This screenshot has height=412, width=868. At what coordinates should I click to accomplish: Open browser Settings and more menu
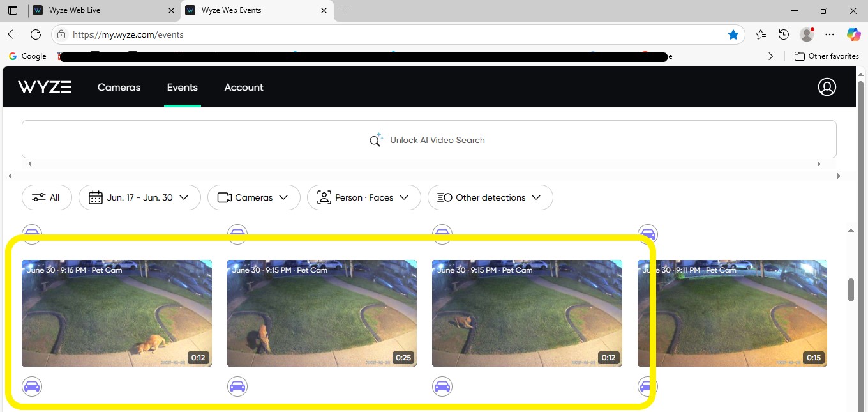coord(830,34)
